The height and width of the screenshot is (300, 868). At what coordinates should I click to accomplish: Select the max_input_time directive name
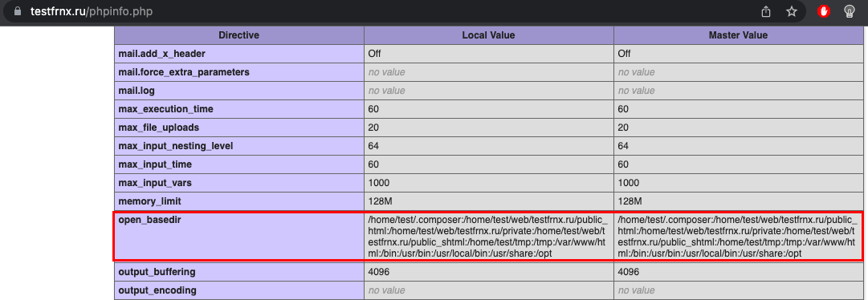(155, 164)
